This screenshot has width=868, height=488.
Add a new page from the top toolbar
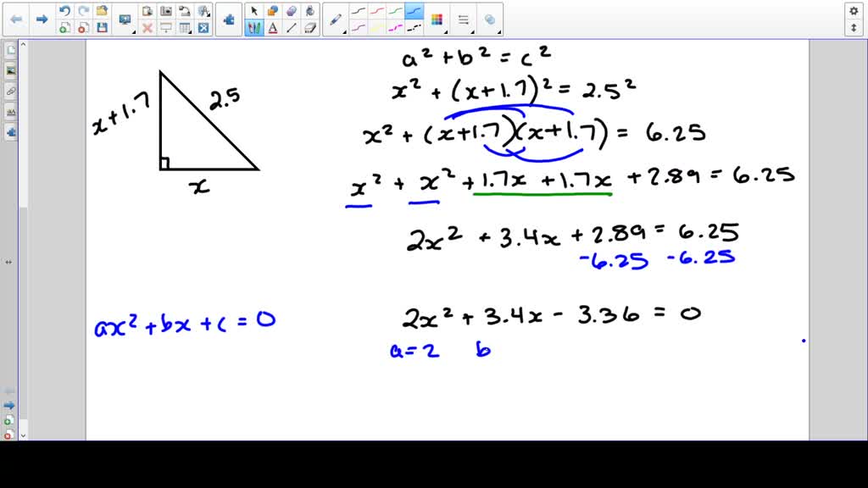(x=64, y=28)
